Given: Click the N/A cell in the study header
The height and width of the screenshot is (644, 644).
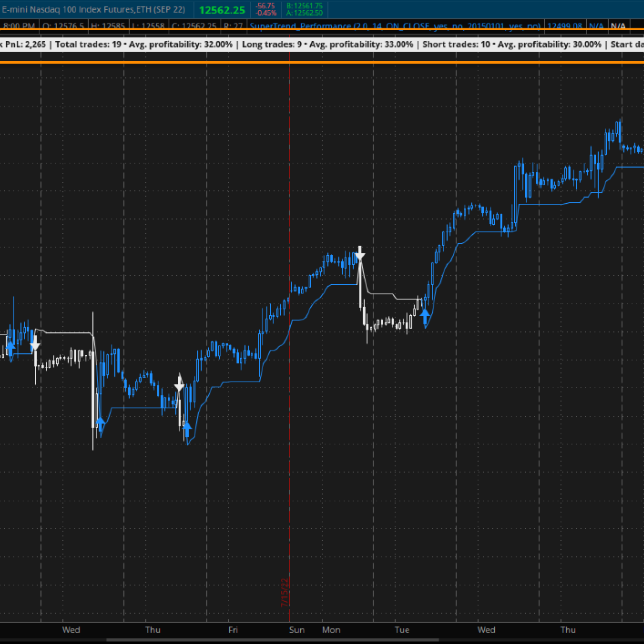Looking at the screenshot, I should click(x=596, y=26).
